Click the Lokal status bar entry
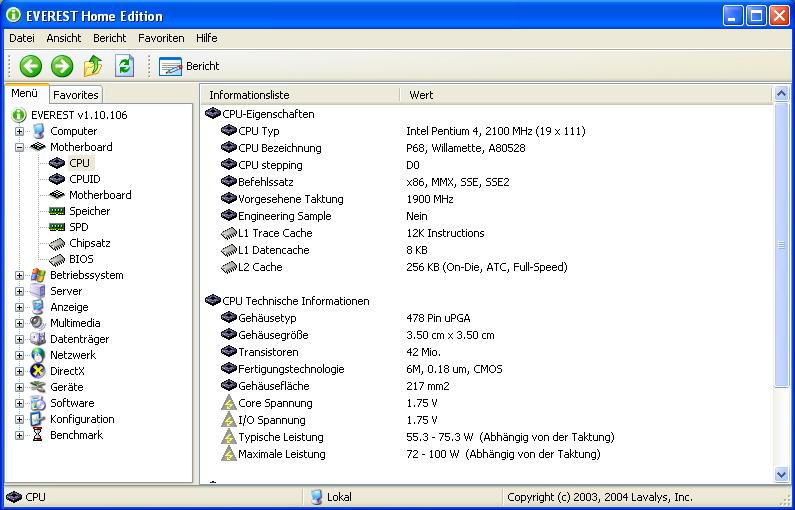Viewport: 795px width, 510px height. tap(331, 497)
